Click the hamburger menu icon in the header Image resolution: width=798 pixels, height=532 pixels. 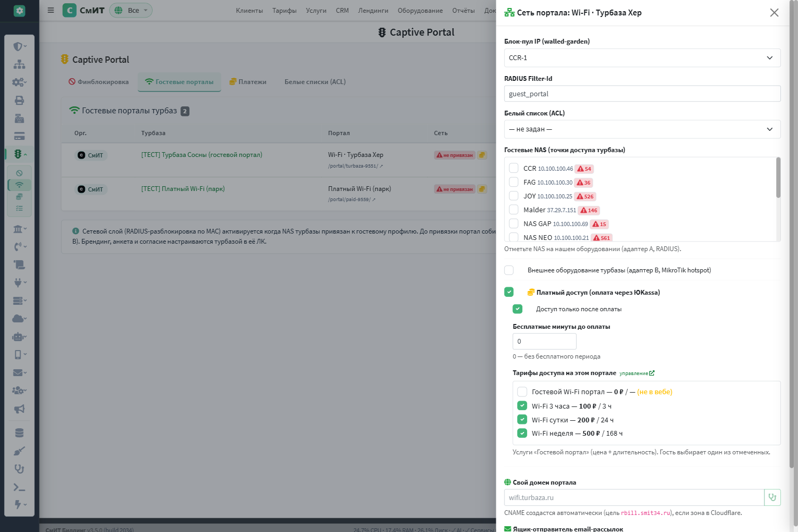click(x=51, y=10)
